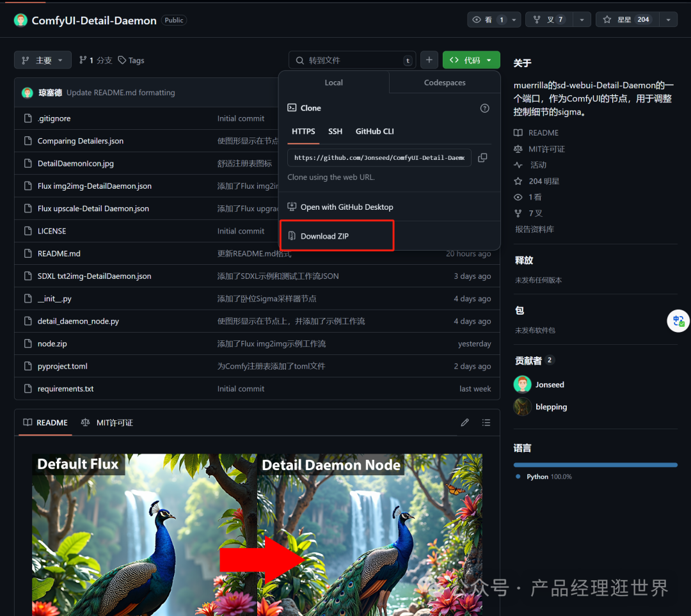691x616 pixels.
Task: Click the pencil icon to edit README
Action: click(x=465, y=422)
